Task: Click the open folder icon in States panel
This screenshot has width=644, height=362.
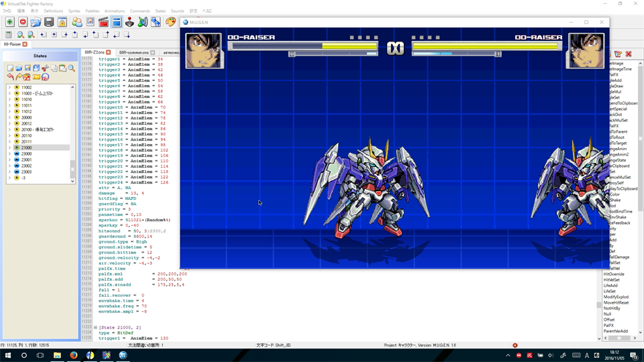Action: [19, 68]
